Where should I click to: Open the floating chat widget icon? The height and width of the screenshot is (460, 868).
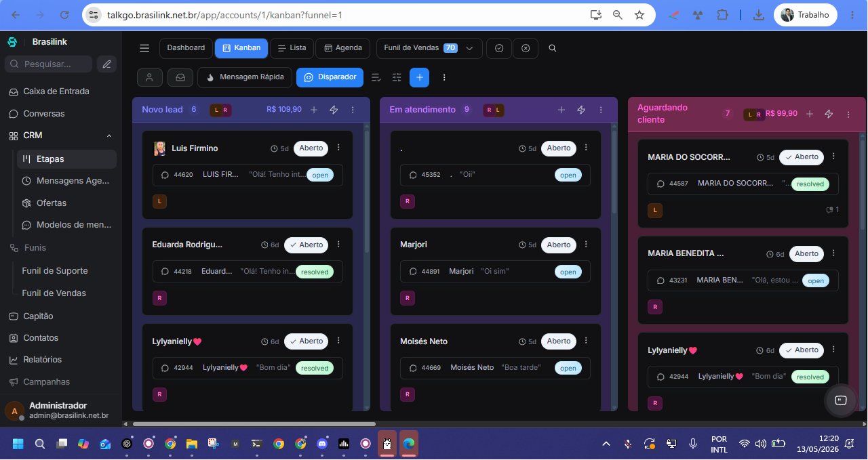(840, 400)
